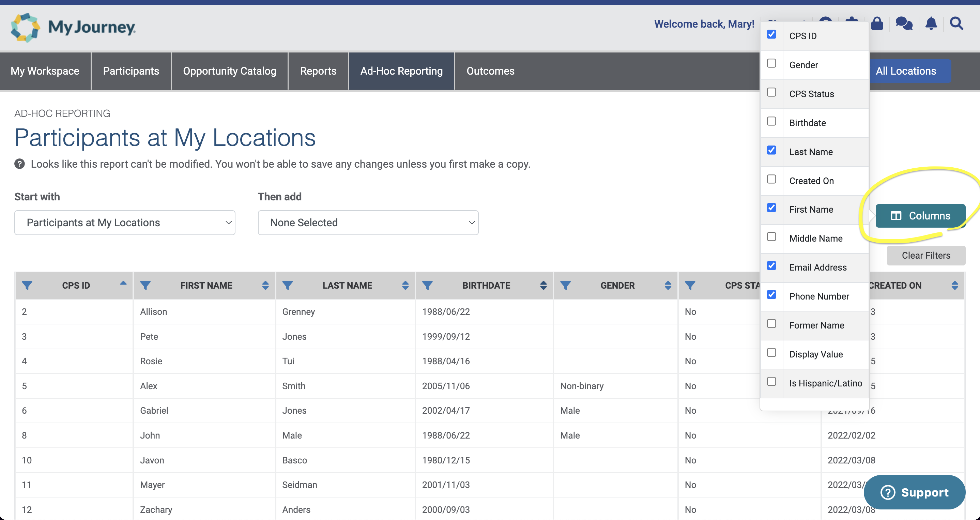Viewport: 980px width, 520px height.
Task: Open the Start with dropdown
Action: pyautogui.click(x=125, y=223)
